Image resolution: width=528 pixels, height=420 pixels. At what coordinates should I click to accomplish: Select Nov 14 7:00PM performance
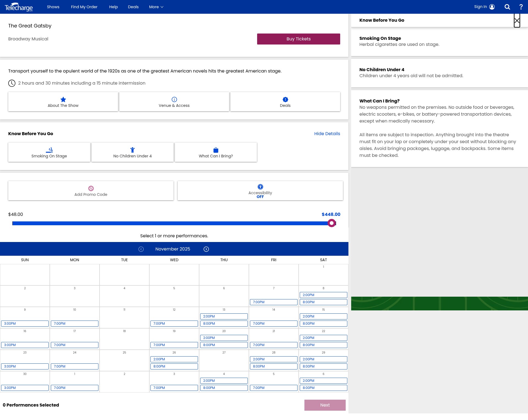(x=274, y=324)
